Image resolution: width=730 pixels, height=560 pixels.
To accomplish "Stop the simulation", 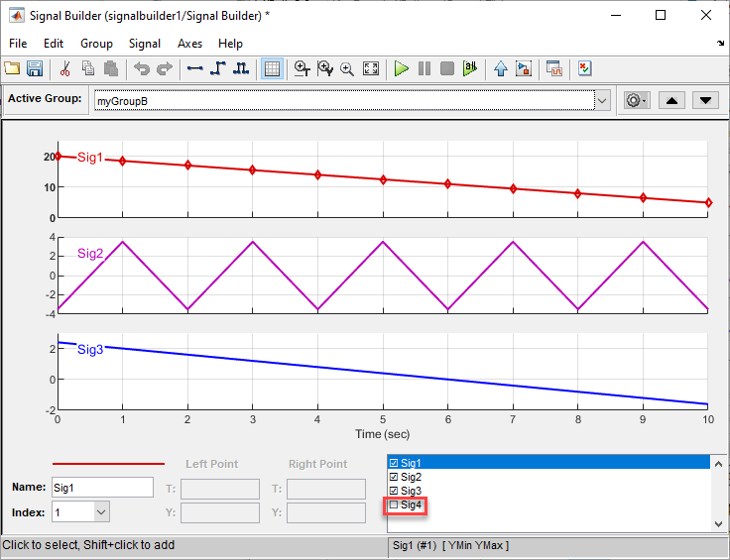I will point(447,68).
